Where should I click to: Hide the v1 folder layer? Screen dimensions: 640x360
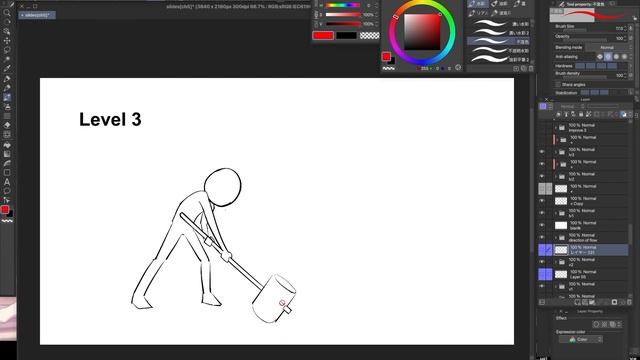[x=542, y=287]
